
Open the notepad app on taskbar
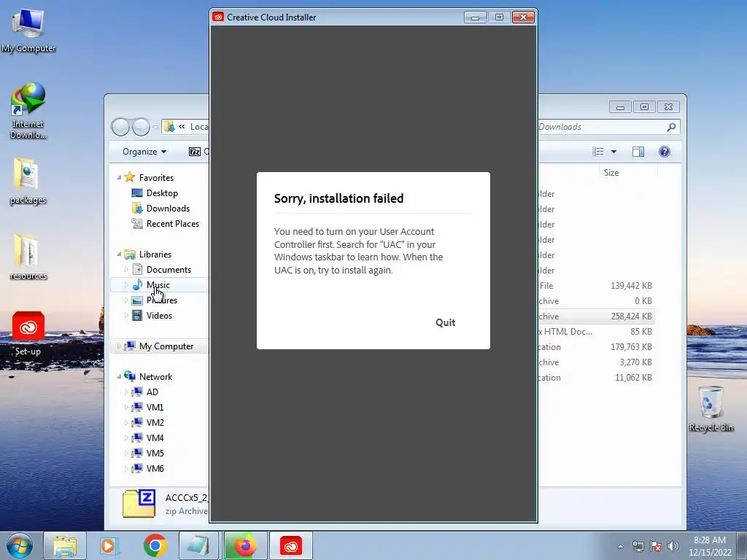(198, 545)
